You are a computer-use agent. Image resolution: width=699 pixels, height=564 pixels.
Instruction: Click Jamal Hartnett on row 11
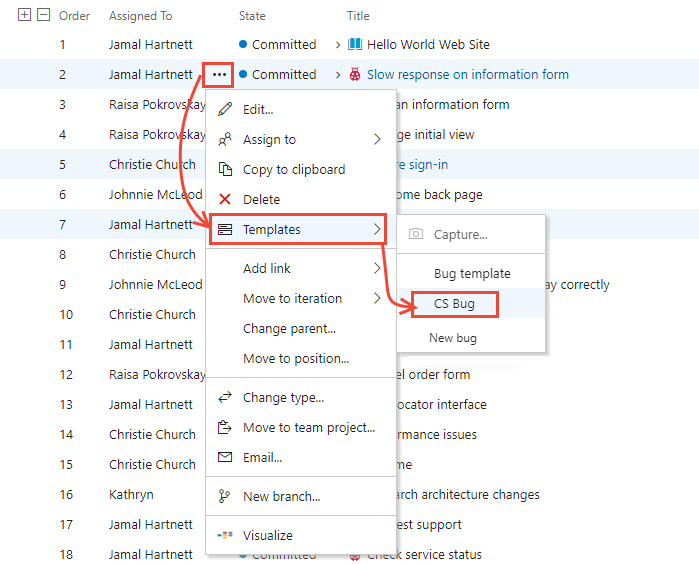[x=151, y=344]
